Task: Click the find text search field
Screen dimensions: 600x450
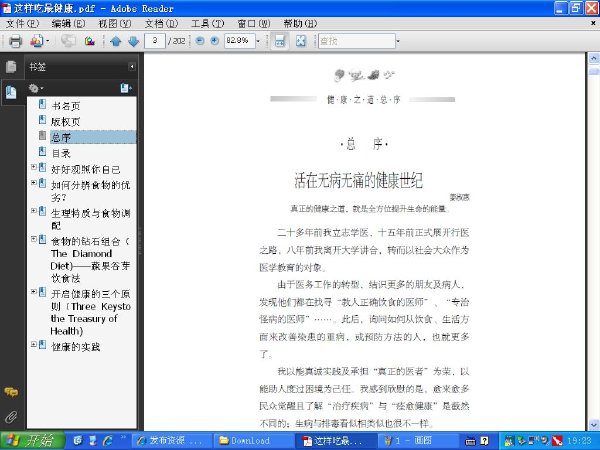Action: point(357,41)
